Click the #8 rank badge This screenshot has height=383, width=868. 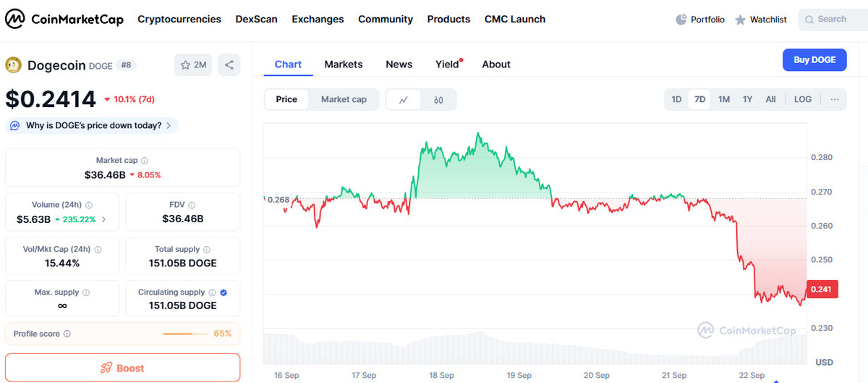pyautogui.click(x=127, y=65)
